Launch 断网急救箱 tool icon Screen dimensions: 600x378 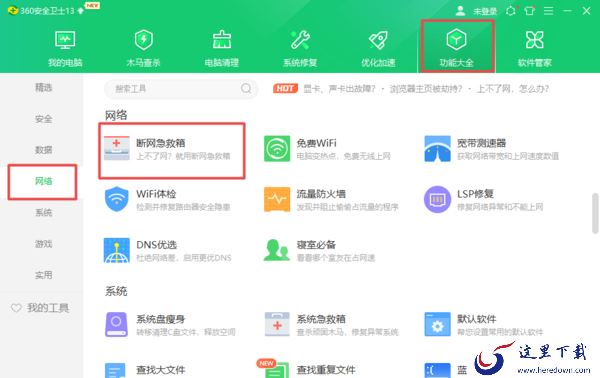[117, 148]
